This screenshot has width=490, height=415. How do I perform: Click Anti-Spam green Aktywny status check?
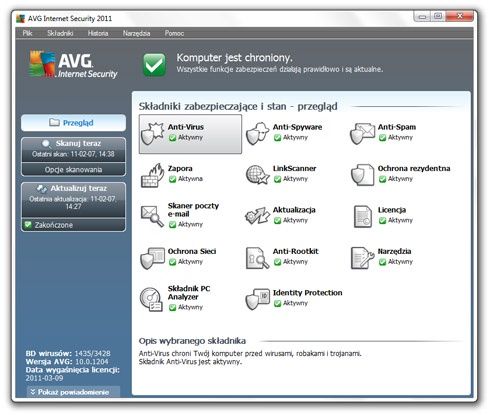pos(382,138)
